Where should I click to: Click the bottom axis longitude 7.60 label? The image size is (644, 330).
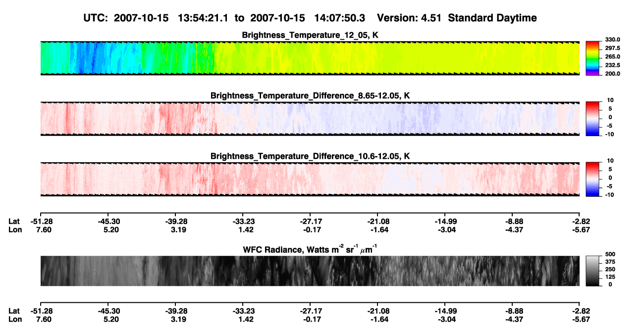pyautogui.click(x=43, y=319)
